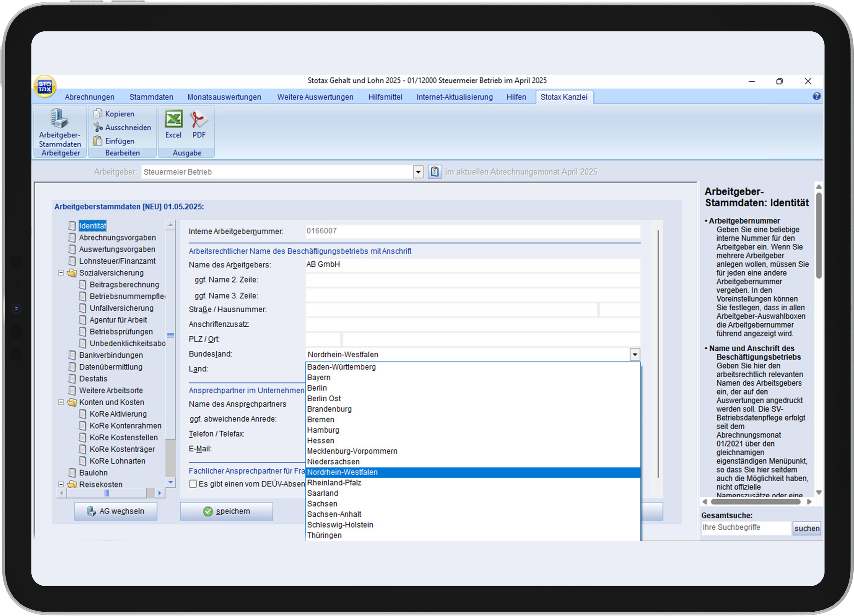Click the suchen button

click(x=807, y=528)
